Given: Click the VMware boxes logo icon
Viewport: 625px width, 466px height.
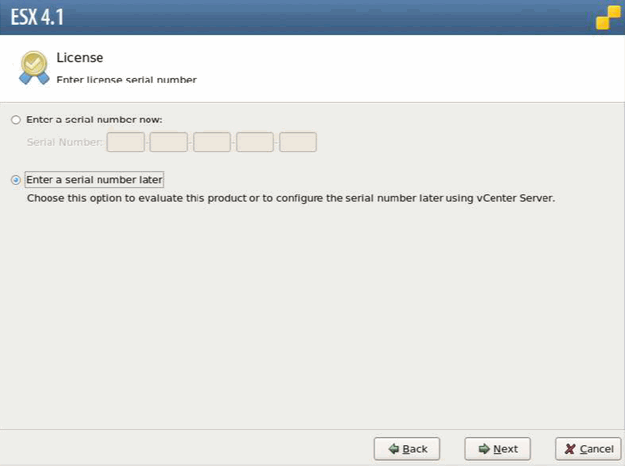Looking at the screenshot, I should [x=607, y=17].
